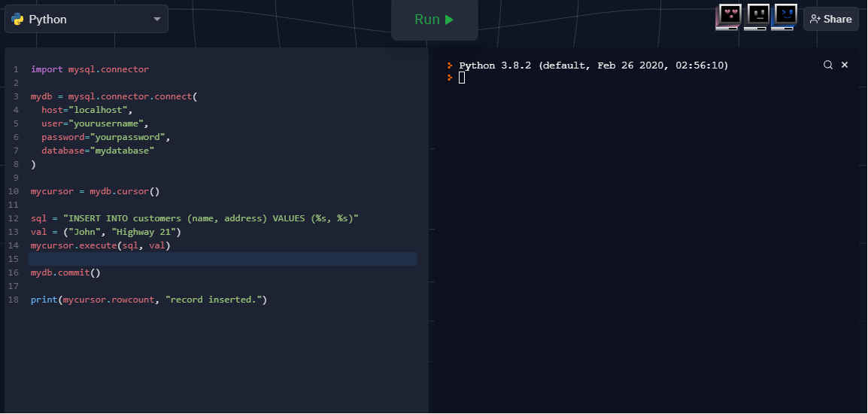Click on the import mysql.connector line
Screen dimensions: 868x414
click(90, 69)
